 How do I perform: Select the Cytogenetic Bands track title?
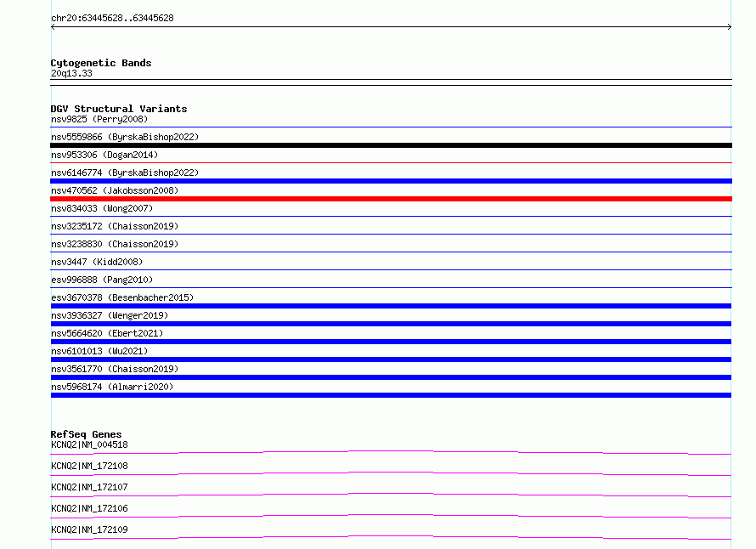pyautogui.click(x=101, y=63)
